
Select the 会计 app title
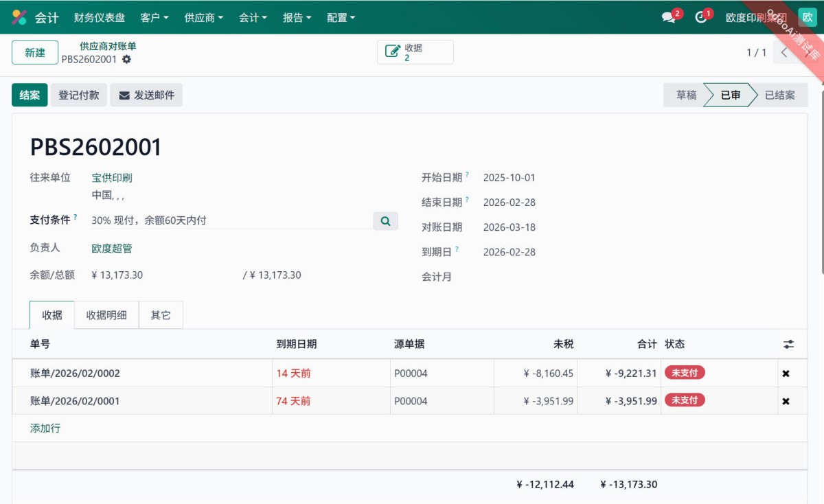pyautogui.click(x=47, y=18)
